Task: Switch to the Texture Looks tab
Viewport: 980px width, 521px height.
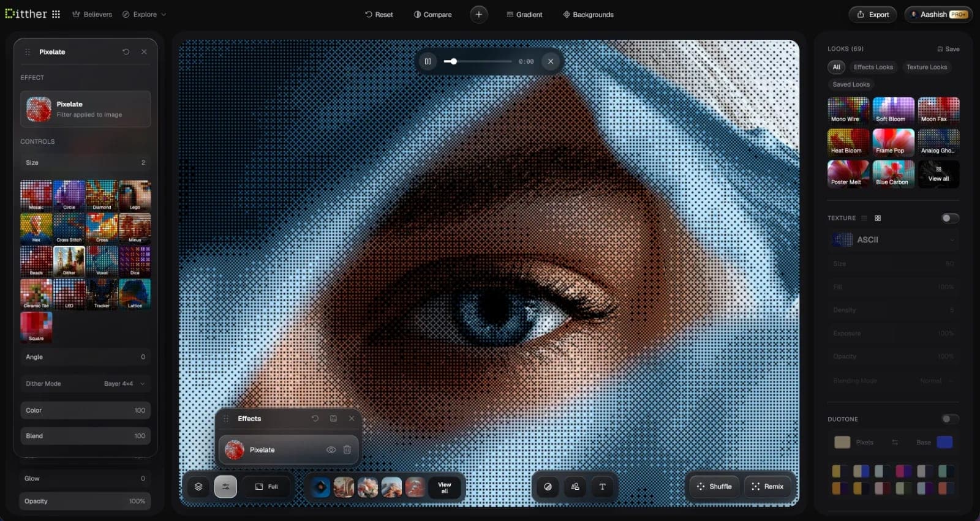Action: tap(927, 67)
